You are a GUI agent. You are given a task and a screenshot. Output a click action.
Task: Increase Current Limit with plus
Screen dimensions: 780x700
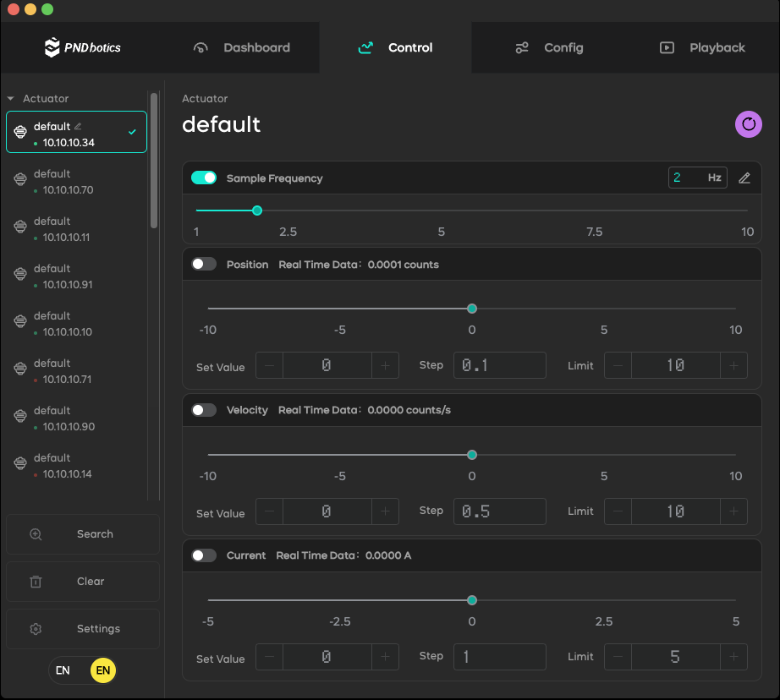(733, 657)
